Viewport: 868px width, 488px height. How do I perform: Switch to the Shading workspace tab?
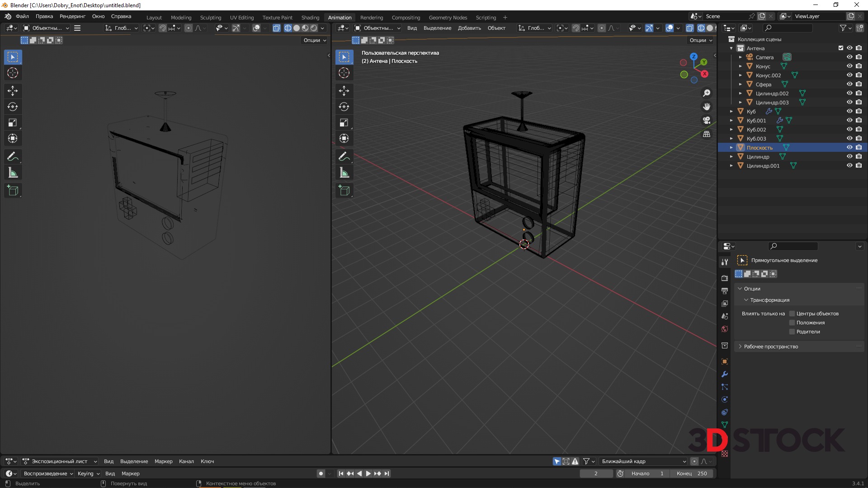point(310,18)
